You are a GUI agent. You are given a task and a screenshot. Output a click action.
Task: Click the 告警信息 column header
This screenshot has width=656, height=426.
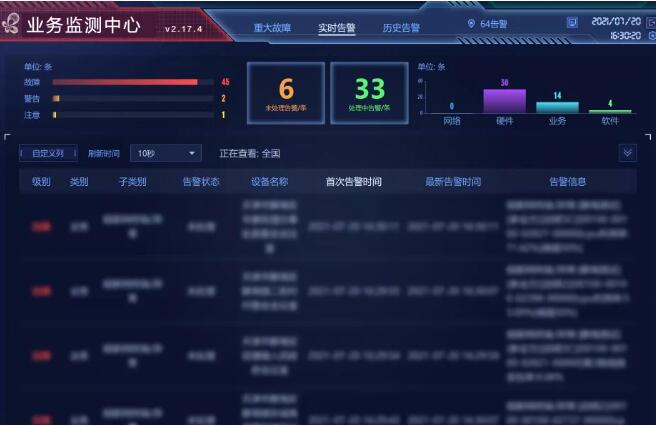[x=567, y=182]
